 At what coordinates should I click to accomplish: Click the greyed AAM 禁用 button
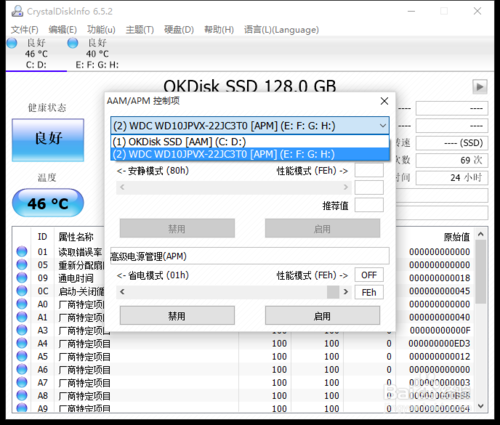[x=177, y=228]
